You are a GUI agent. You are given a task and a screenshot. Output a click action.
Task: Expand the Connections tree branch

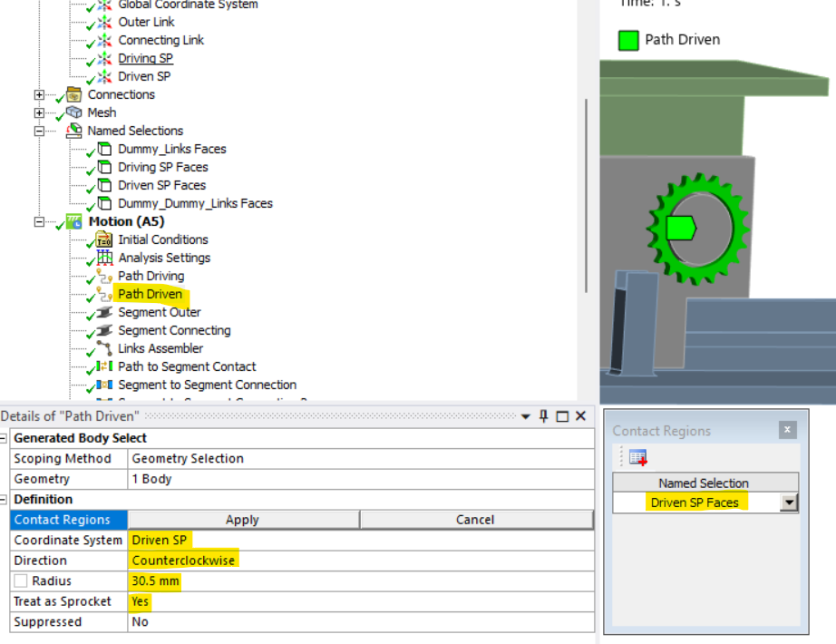(38, 94)
